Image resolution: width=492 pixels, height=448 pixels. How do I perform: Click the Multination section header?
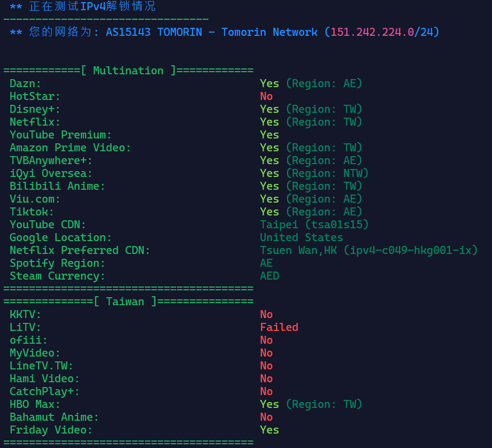(128, 71)
